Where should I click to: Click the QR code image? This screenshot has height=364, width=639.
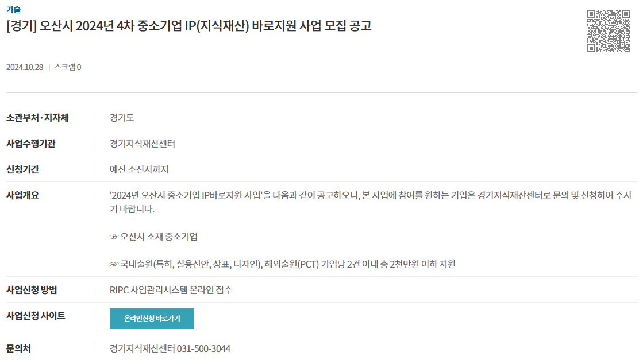(x=609, y=31)
